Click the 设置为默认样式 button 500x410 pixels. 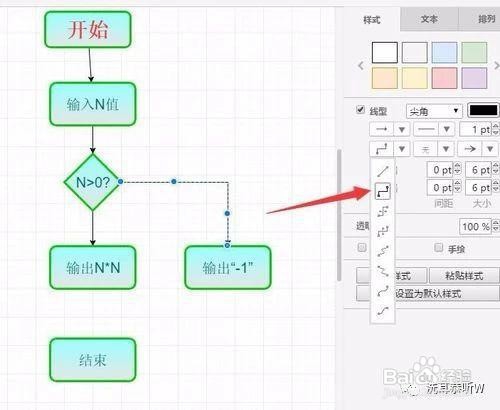click(x=428, y=294)
